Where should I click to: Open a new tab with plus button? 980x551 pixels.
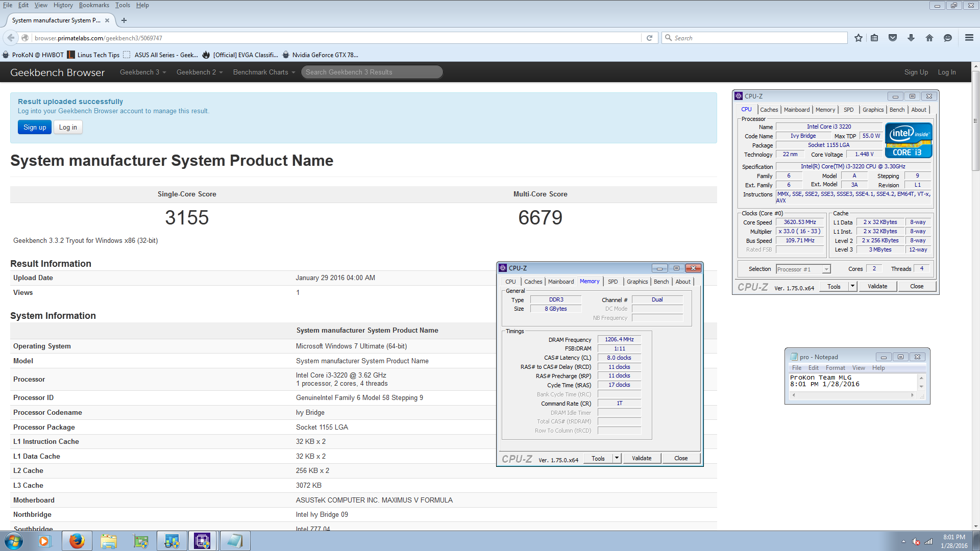click(x=124, y=20)
